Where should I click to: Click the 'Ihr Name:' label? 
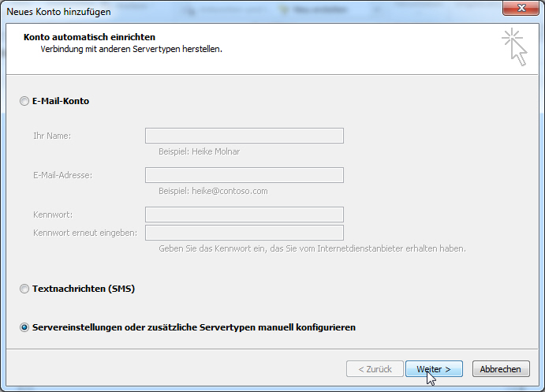click(x=52, y=136)
